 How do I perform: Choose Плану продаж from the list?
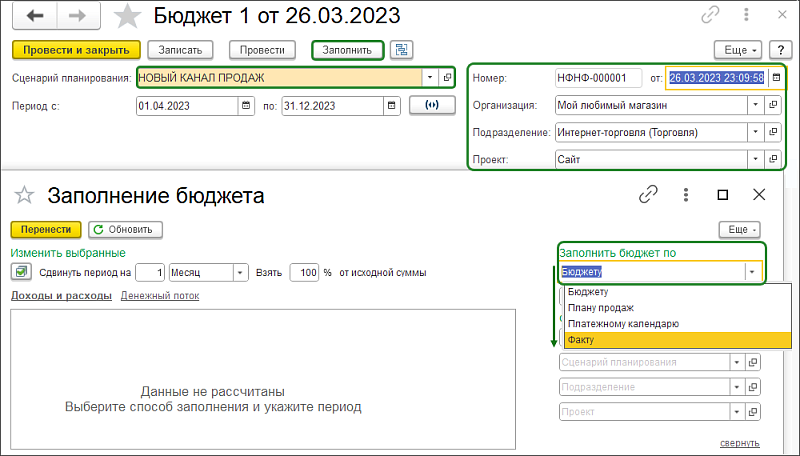(600, 308)
